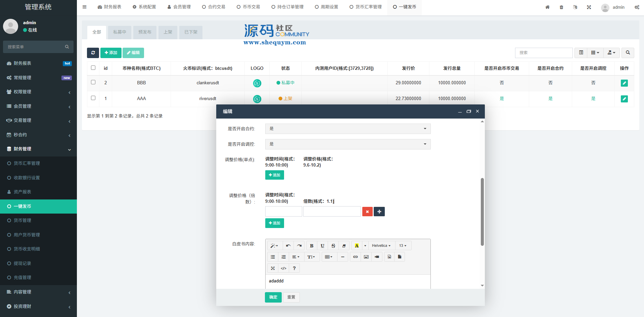Open 货币管理 in the sidebar

coord(22,221)
